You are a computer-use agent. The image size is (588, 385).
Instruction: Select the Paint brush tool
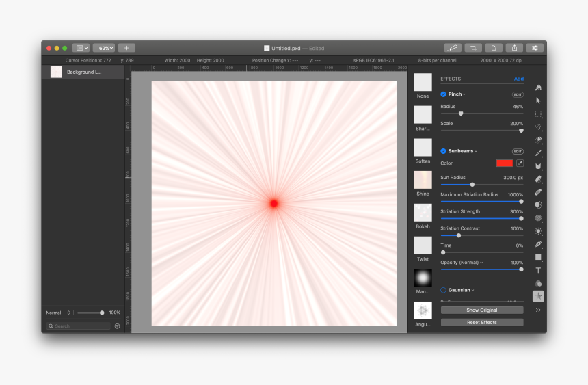538,152
